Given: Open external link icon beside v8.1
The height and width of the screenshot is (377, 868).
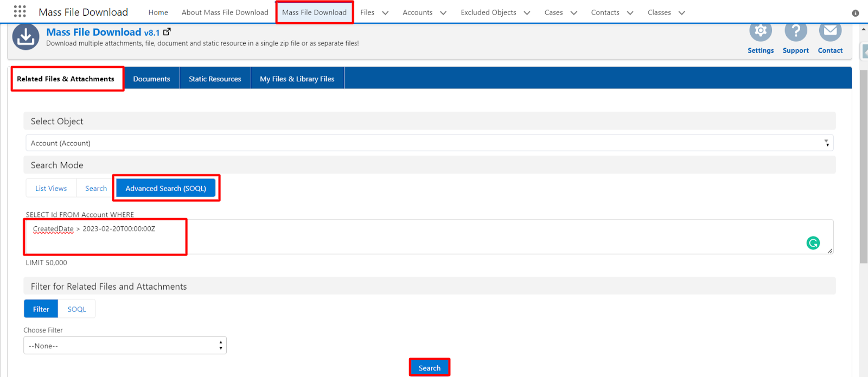Looking at the screenshot, I should [x=167, y=32].
